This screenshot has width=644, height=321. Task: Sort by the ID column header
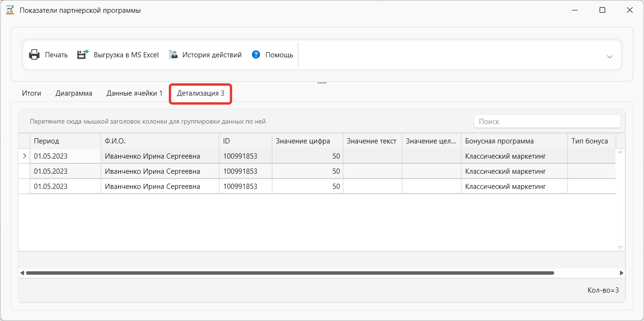245,141
